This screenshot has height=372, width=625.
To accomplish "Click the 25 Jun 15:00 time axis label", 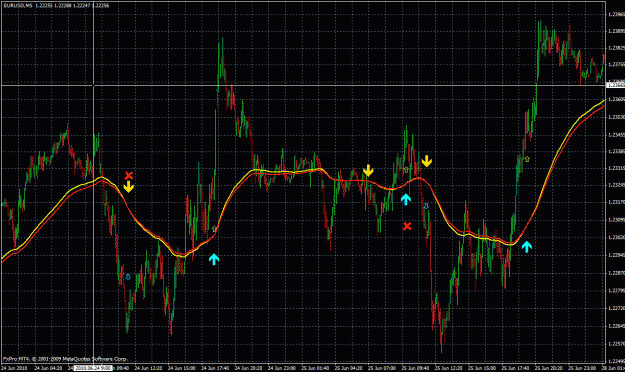I will point(482,368).
